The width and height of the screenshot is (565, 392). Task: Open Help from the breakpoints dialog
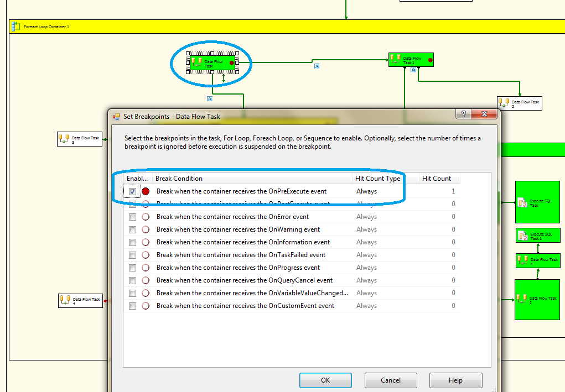click(455, 380)
